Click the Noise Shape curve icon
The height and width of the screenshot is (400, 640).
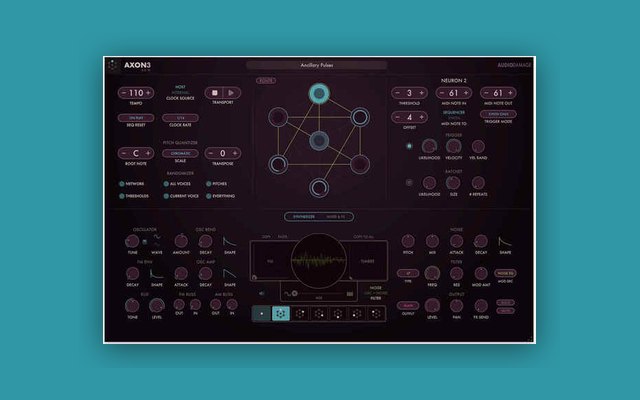(x=505, y=241)
